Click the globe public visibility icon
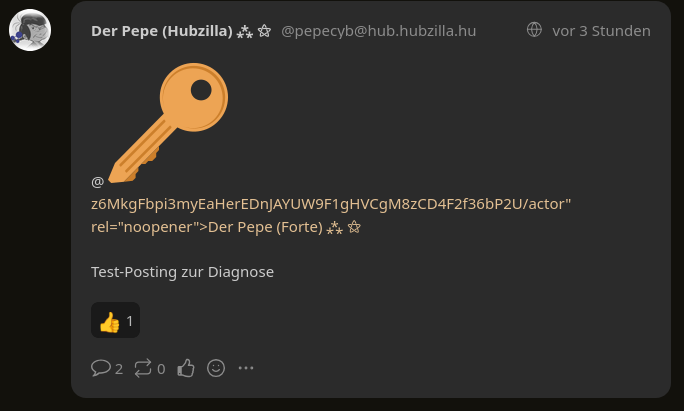The height and width of the screenshot is (411, 684). pyautogui.click(x=535, y=31)
